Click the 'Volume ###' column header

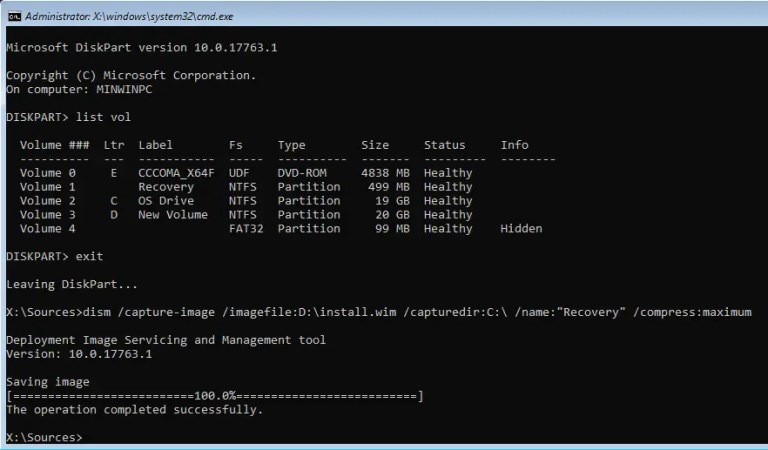(x=54, y=145)
